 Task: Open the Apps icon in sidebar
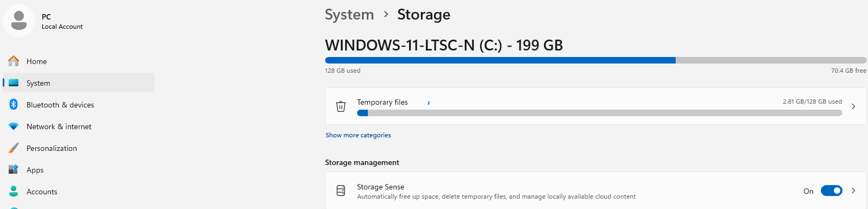14,170
